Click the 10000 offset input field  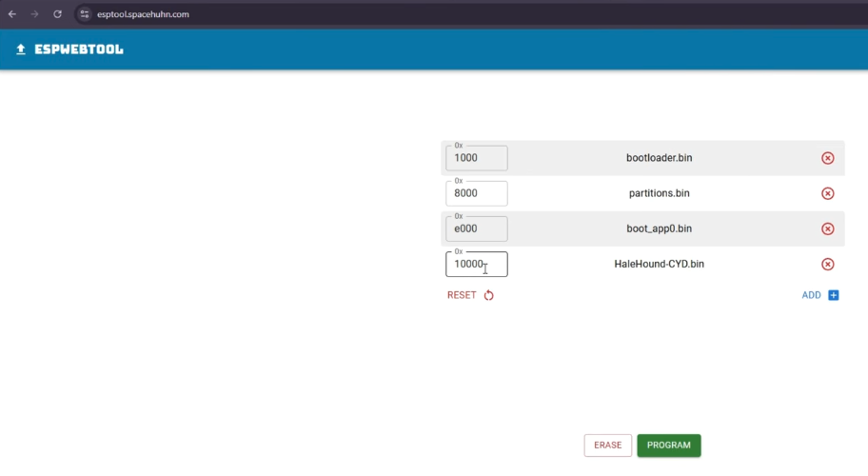coord(477,264)
